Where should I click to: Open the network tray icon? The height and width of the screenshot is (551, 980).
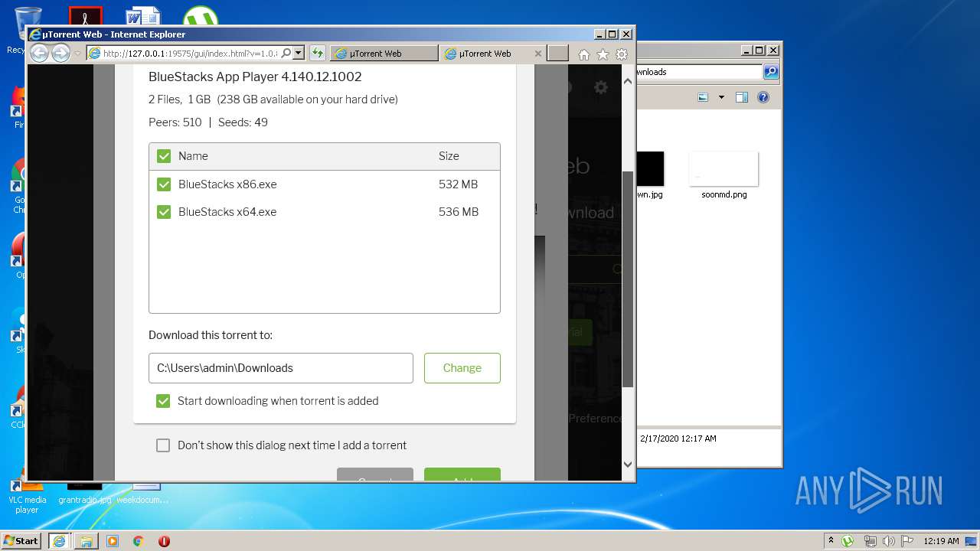pyautogui.click(x=871, y=541)
